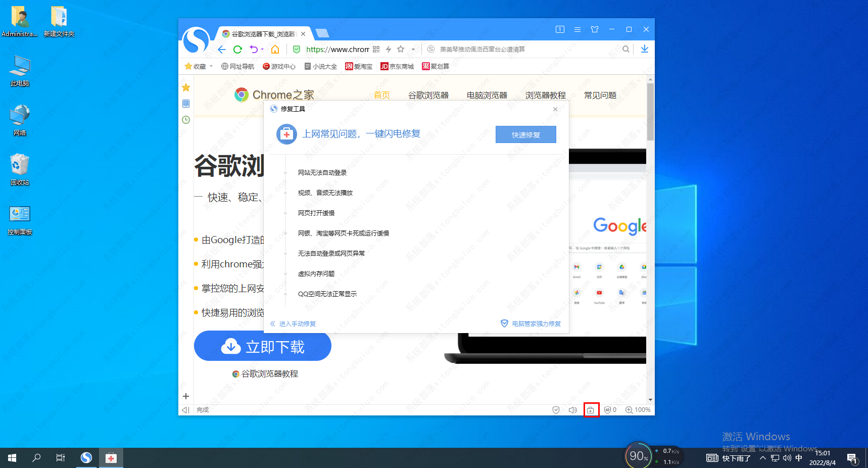
Task: Click the status bar security shield icon
Action: point(556,410)
